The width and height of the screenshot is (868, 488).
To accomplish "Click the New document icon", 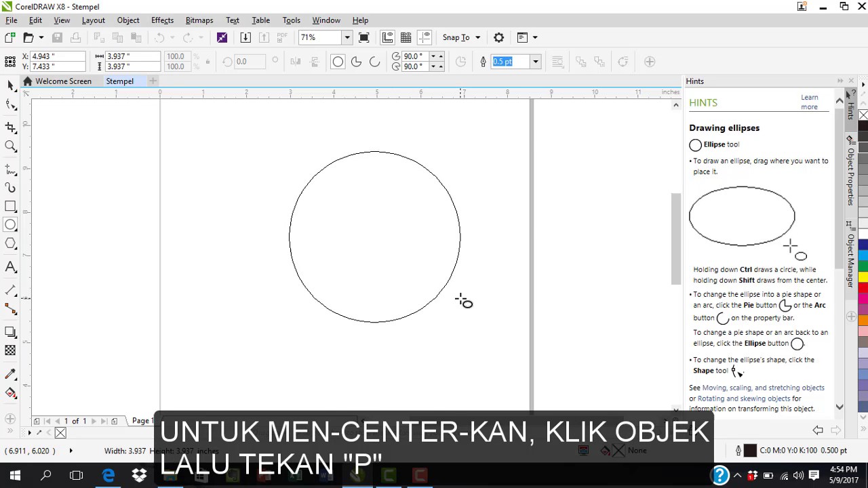I will coord(10,37).
